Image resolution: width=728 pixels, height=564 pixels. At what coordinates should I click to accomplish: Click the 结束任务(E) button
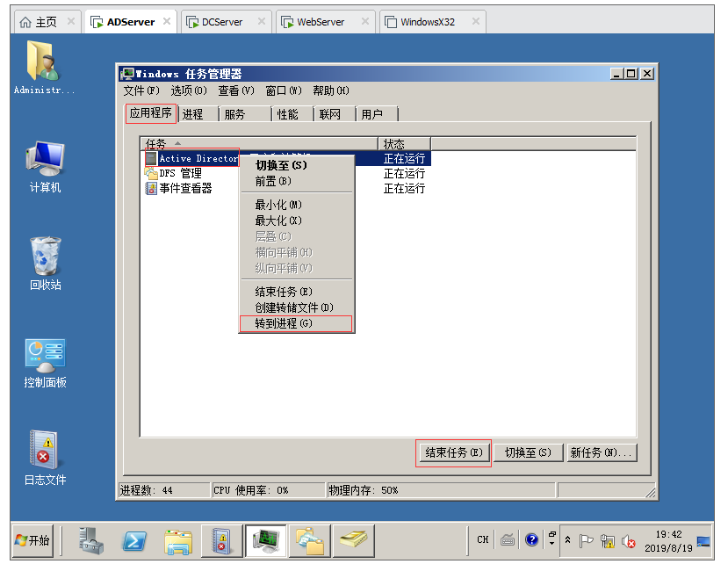point(453,452)
